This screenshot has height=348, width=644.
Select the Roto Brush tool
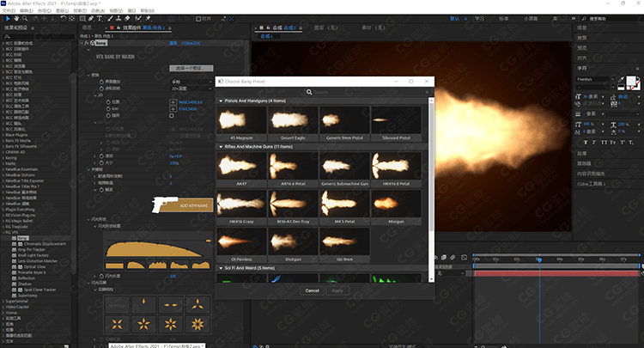[138, 19]
